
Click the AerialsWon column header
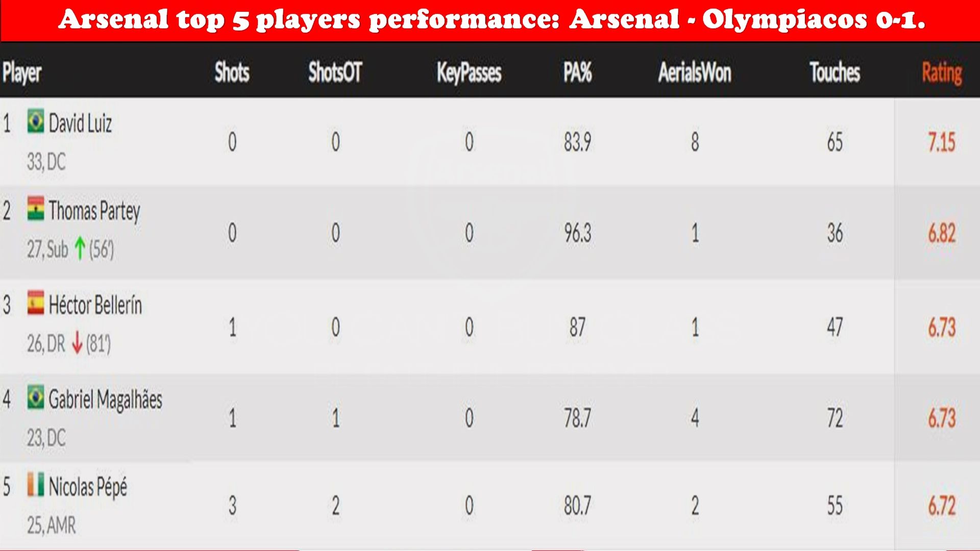695,72
